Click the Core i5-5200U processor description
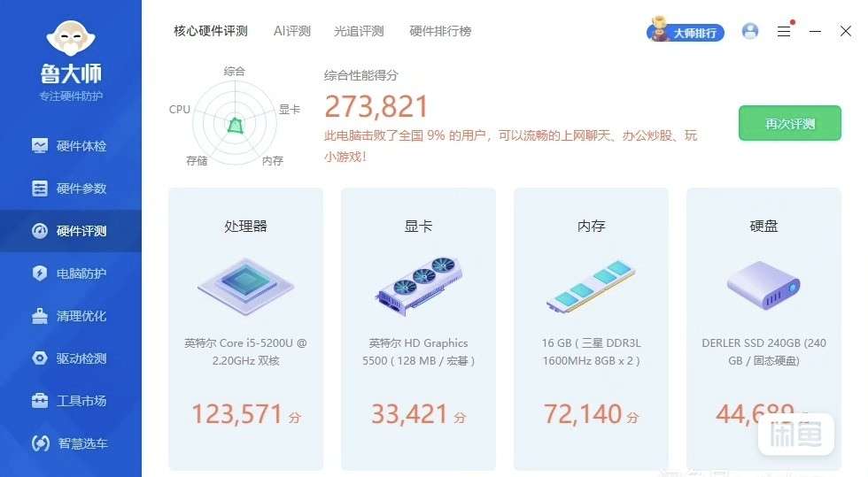Image resolution: width=868 pixels, height=477 pixels. (x=246, y=352)
